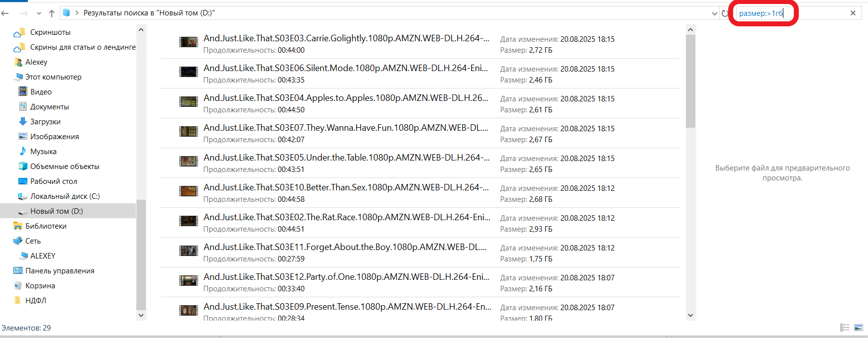Select Скриншоты in the navigation pane
The width and height of the screenshot is (868, 338).
click(x=50, y=32)
